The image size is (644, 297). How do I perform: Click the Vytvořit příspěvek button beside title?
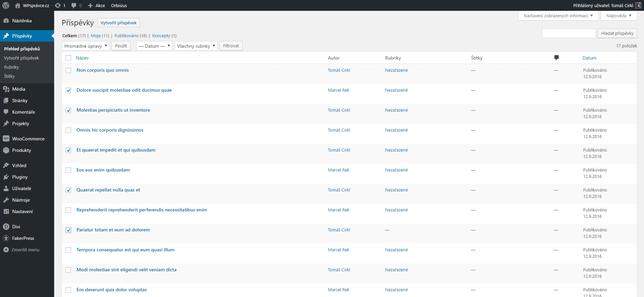coord(118,23)
